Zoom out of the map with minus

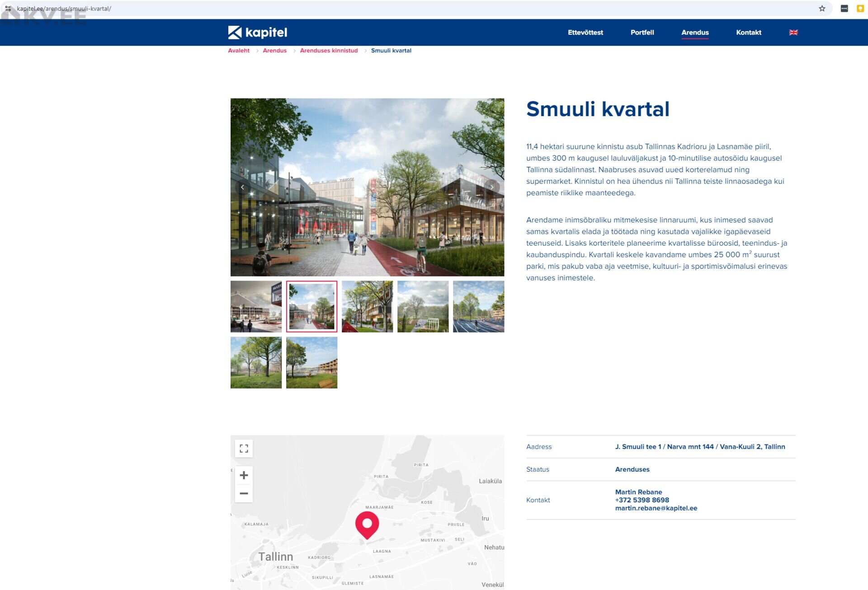point(244,493)
